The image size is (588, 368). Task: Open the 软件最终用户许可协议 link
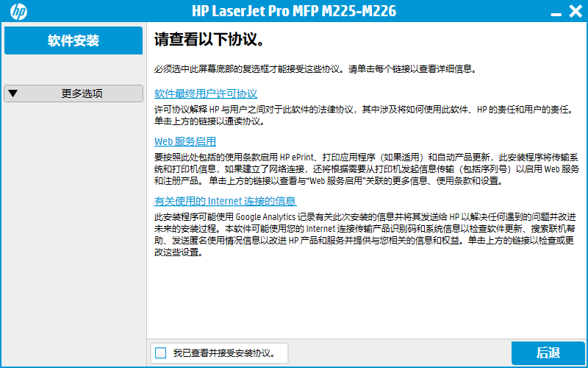click(x=206, y=93)
